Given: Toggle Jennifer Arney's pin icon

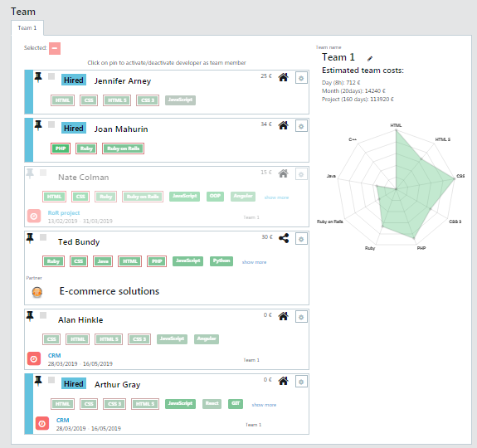Looking at the screenshot, I should pyautogui.click(x=38, y=77).
